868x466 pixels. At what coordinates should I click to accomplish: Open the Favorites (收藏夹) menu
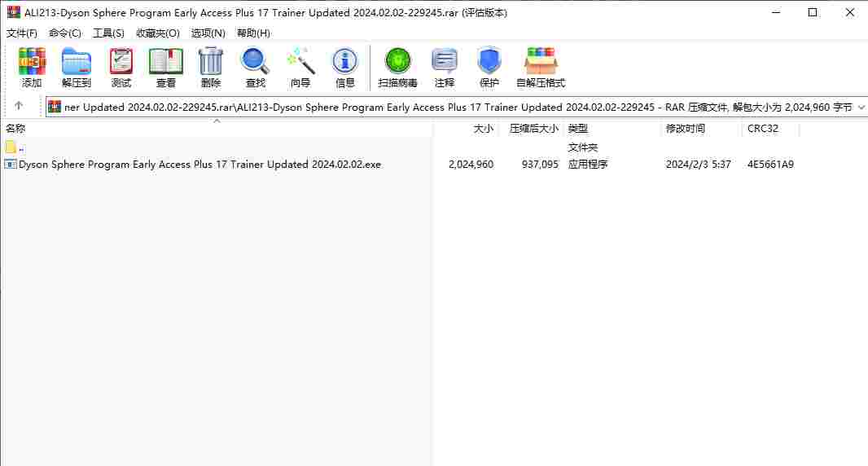[158, 33]
